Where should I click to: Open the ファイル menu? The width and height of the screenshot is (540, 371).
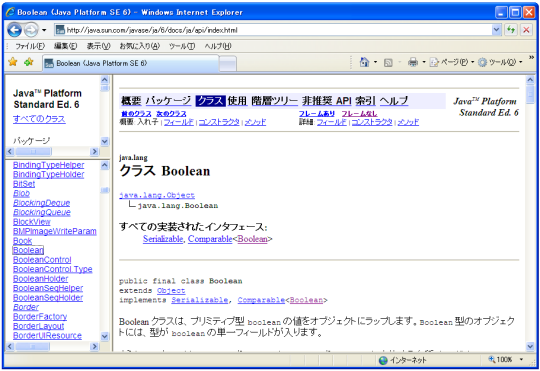pyautogui.click(x=30, y=46)
